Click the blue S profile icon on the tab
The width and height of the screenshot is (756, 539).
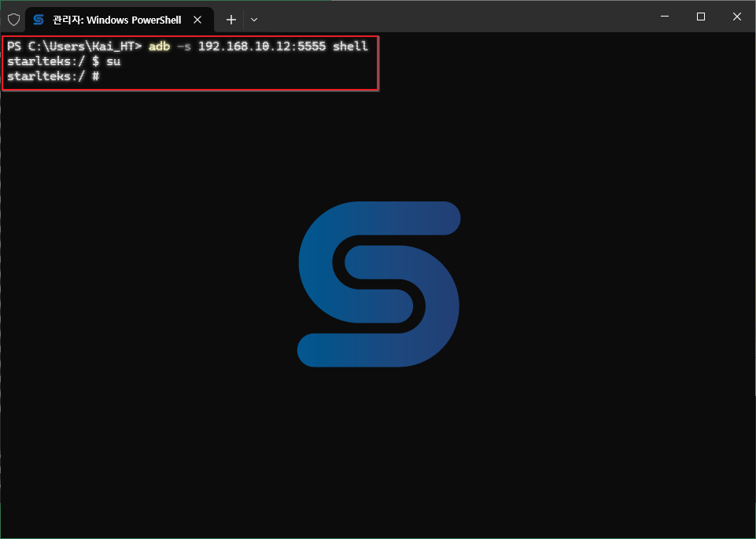pyautogui.click(x=39, y=20)
